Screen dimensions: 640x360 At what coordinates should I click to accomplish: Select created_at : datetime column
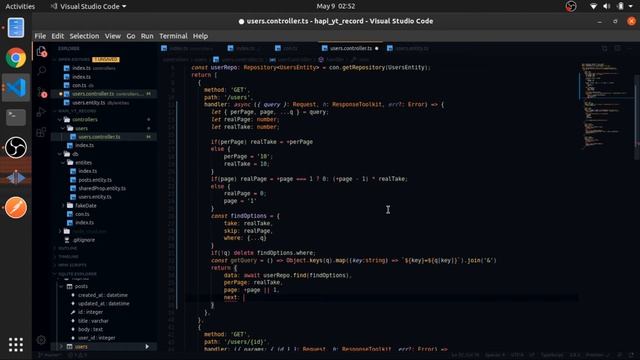tap(103, 295)
